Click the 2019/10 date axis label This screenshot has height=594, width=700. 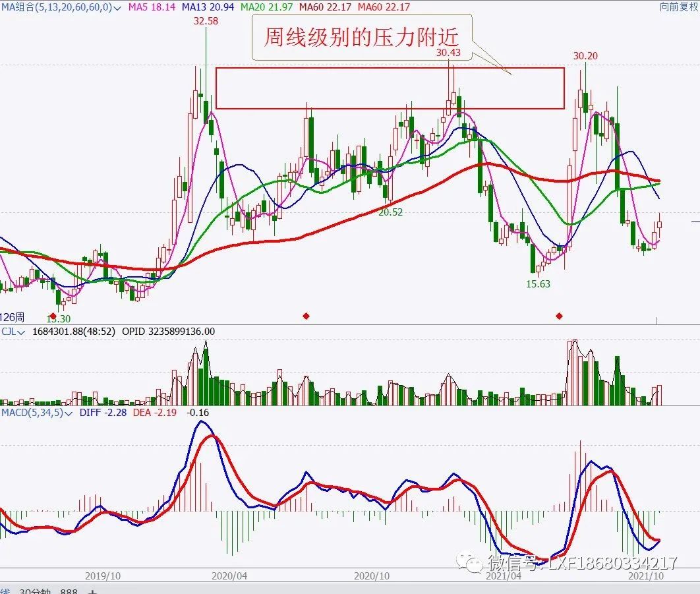(103, 576)
